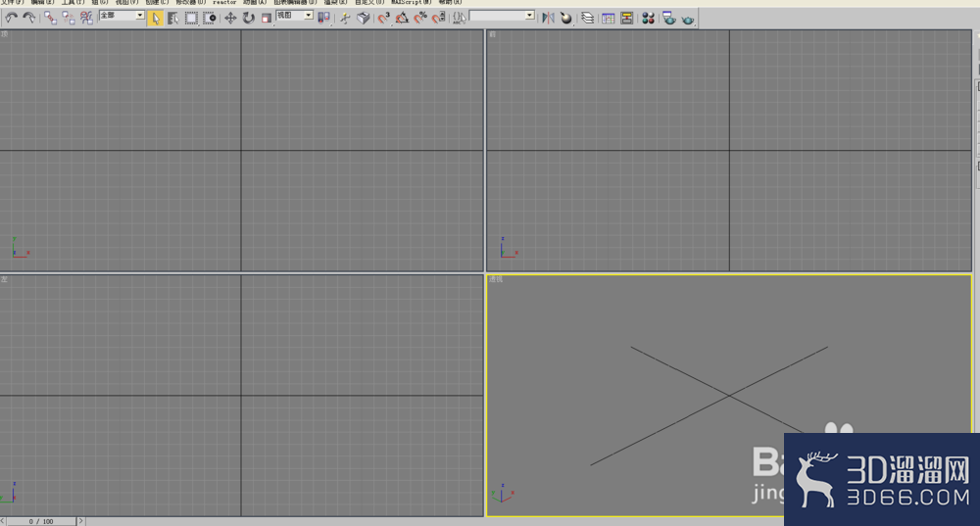Image resolution: width=980 pixels, height=526 pixels.
Task: Click the 顶 (Top) viewport label
Action: coord(4,34)
